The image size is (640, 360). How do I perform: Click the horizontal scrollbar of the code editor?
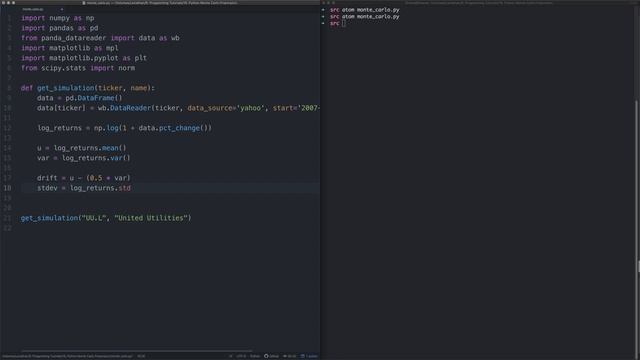coord(137,351)
